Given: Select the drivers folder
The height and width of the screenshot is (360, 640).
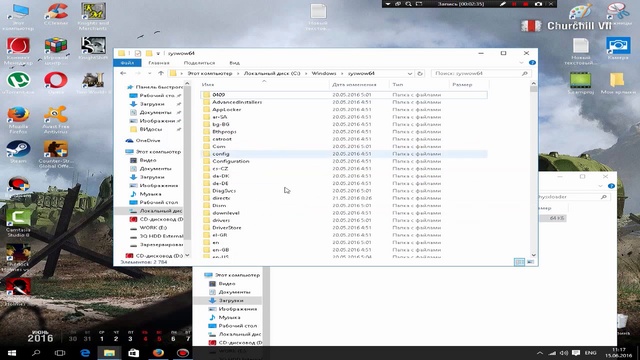Looking at the screenshot, I should 221,220.
